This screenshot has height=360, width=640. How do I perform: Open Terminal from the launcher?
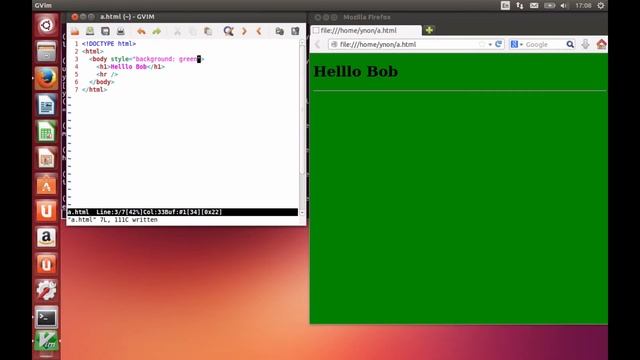[46, 317]
